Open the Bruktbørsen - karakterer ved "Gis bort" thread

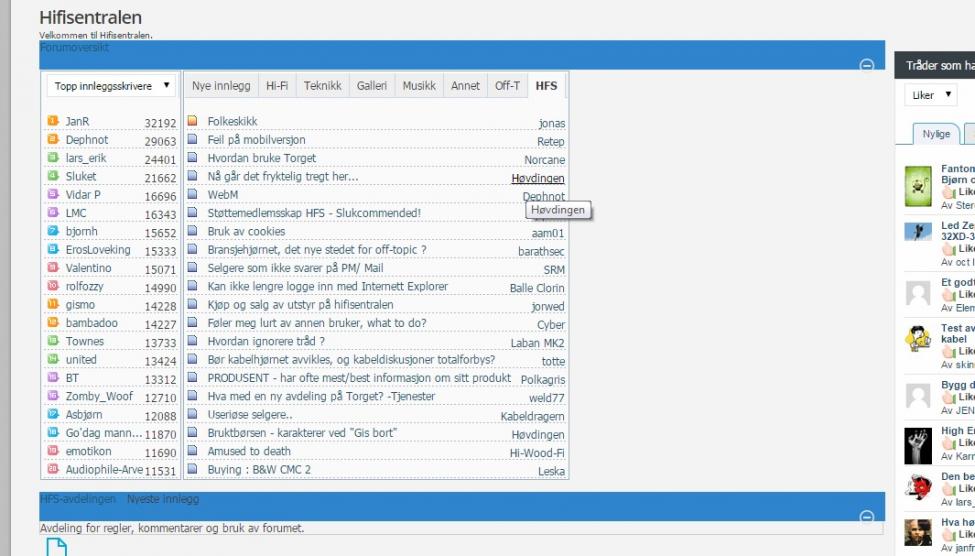(302, 433)
